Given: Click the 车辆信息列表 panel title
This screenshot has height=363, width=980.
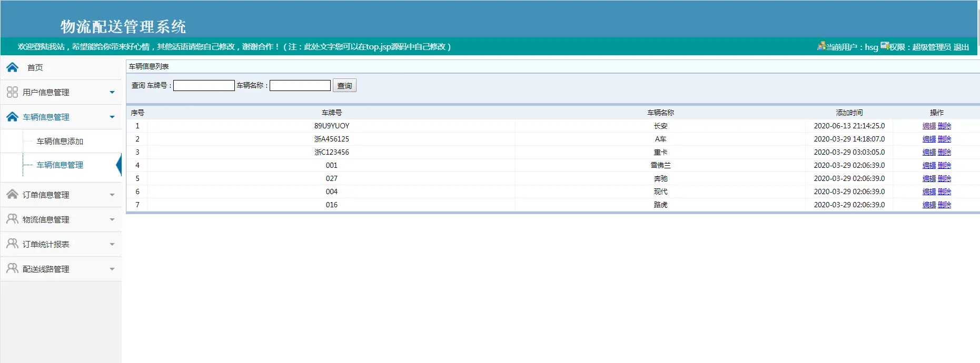Looking at the screenshot, I should (149, 66).
